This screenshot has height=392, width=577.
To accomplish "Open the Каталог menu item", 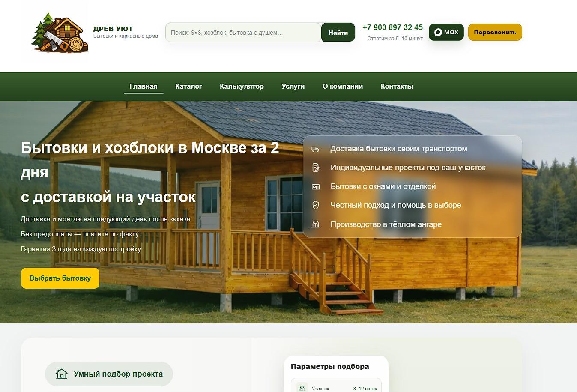I will point(188,86).
